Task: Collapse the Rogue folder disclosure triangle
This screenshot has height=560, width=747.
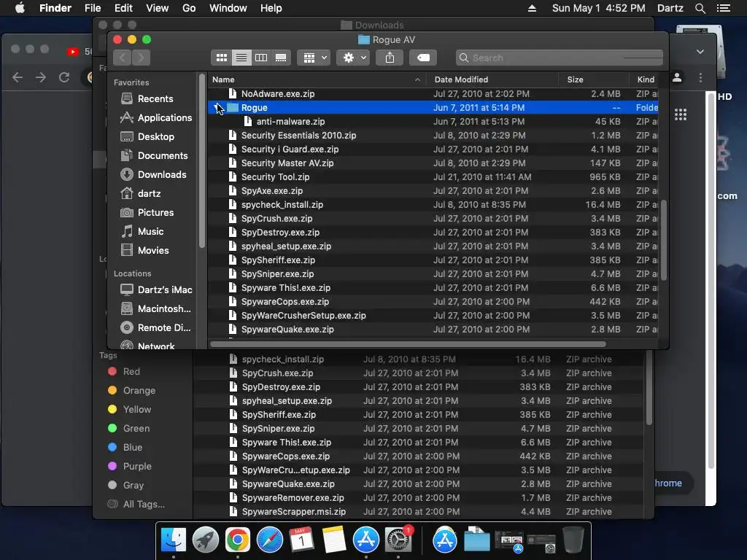Action: [x=217, y=108]
